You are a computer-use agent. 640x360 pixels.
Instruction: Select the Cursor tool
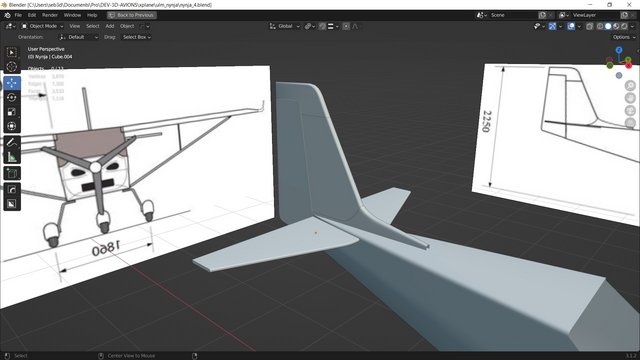click(12, 67)
